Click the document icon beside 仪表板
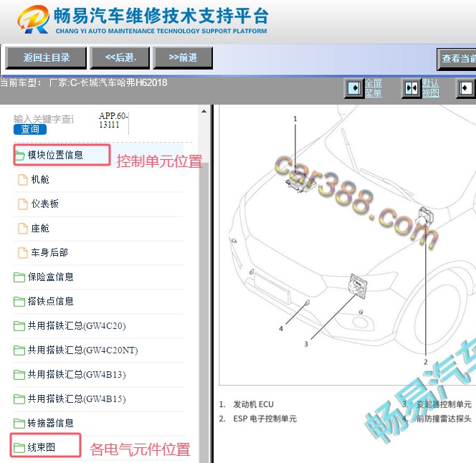 [x=23, y=204]
